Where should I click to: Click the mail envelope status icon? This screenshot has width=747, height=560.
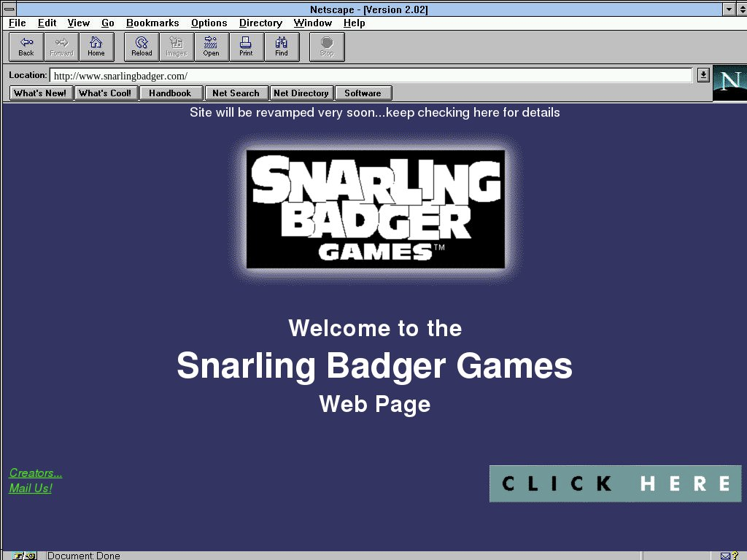coord(725,556)
